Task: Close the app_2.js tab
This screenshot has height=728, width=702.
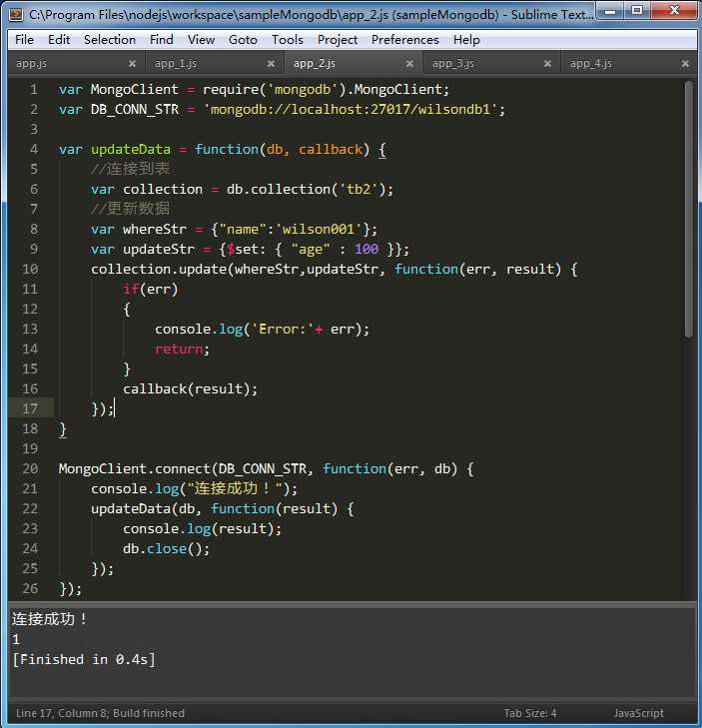Action: pyautogui.click(x=410, y=64)
